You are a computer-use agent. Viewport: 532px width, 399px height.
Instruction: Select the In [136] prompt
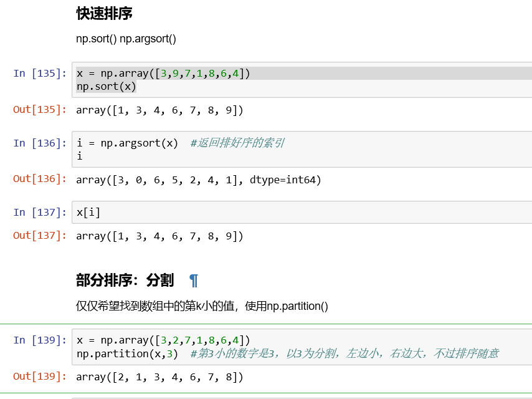pyautogui.click(x=40, y=143)
